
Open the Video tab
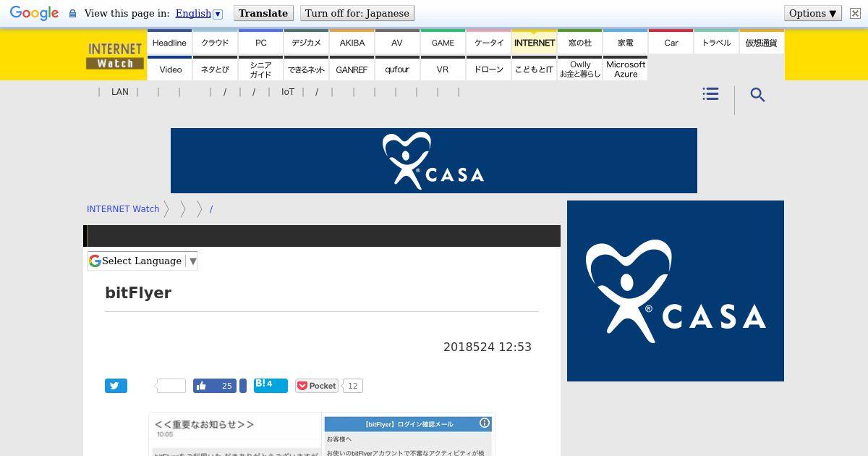pos(171,69)
